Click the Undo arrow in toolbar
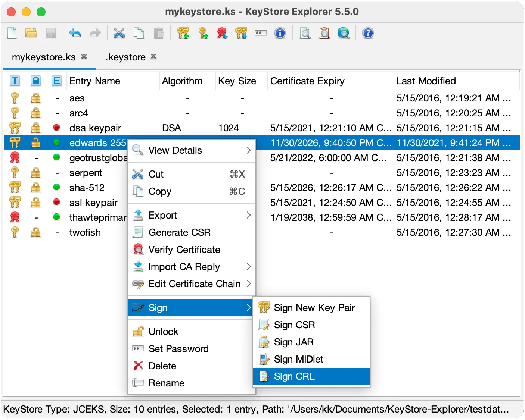Viewport: 525px width, 420px height. [75, 33]
